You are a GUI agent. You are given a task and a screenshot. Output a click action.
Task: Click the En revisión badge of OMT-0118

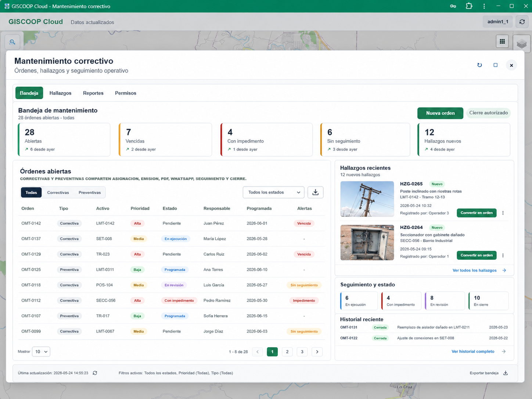(x=174, y=285)
